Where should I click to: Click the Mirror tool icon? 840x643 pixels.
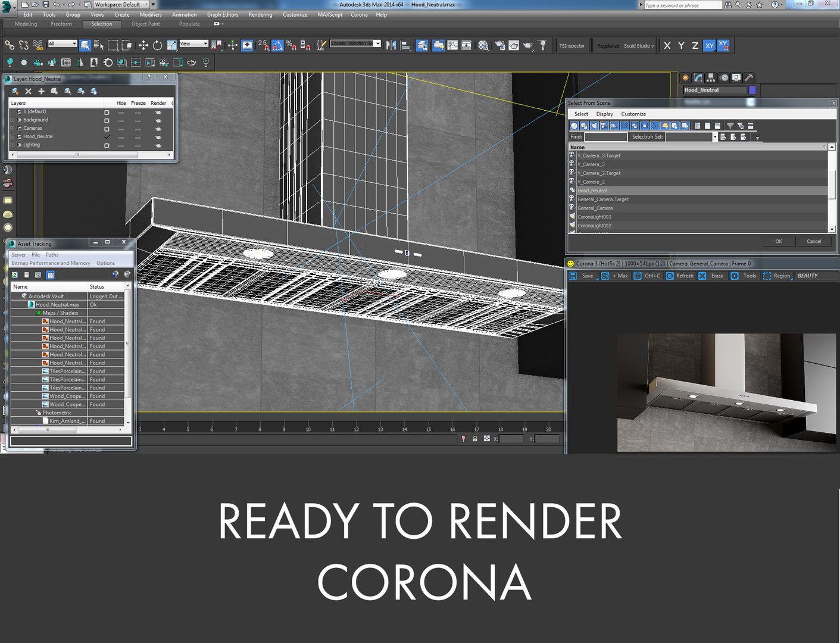click(x=391, y=45)
